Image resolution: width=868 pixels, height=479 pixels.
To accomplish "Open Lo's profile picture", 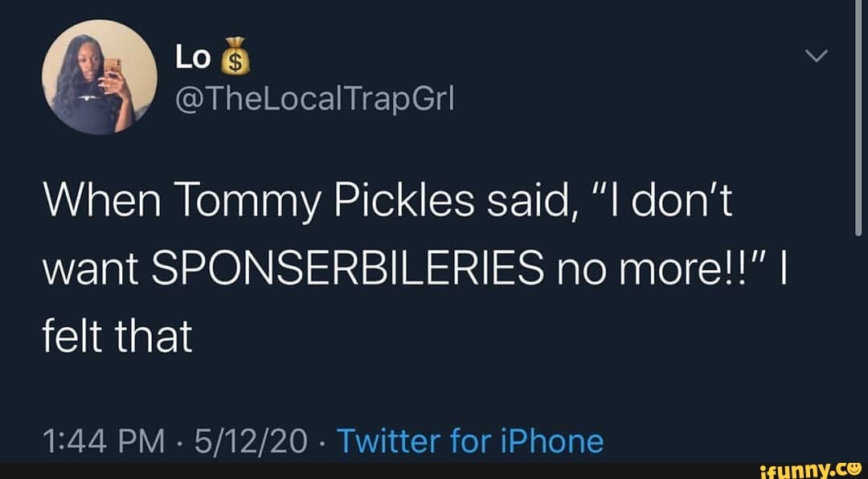I will [x=100, y=77].
